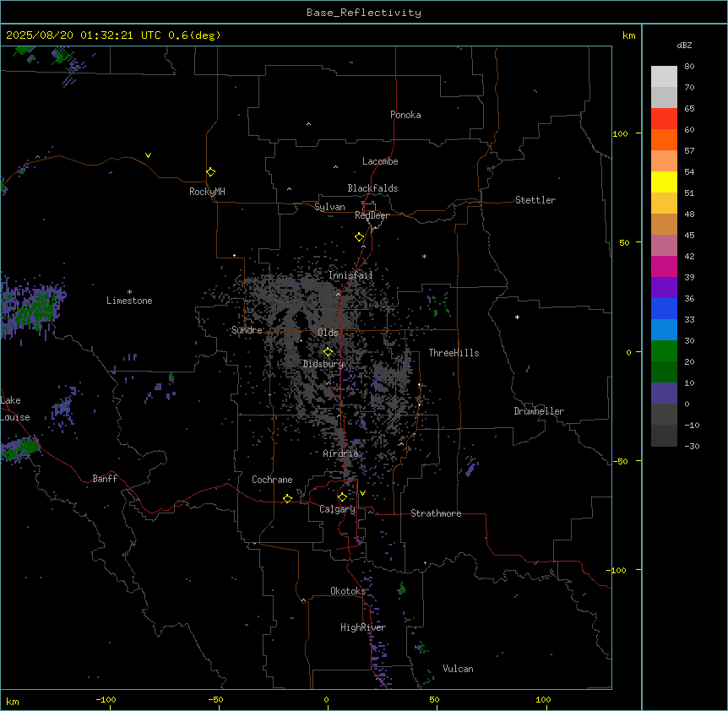Click the km unit label at top right
Image resolution: width=728 pixels, height=711 pixels.
[628, 35]
